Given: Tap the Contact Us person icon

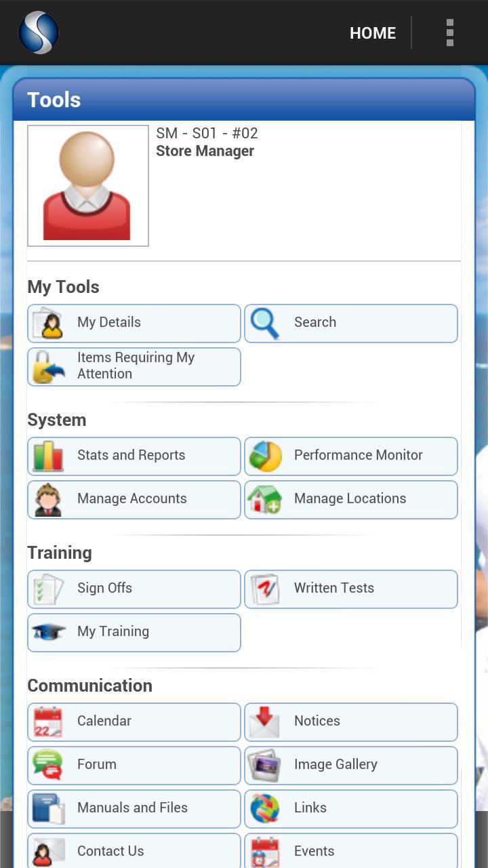Looking at the screenshot, I should [x=49, y=852].
